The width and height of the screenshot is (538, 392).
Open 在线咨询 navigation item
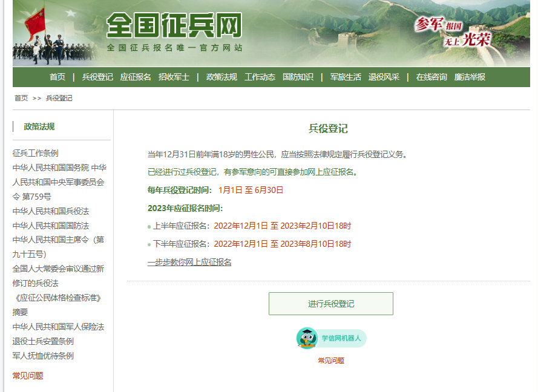point(431,77)
